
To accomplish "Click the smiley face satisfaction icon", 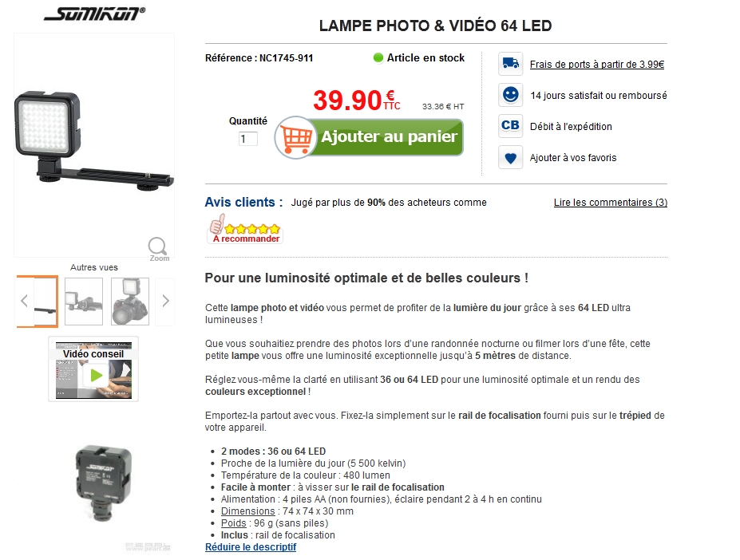I will click(510, 95).
